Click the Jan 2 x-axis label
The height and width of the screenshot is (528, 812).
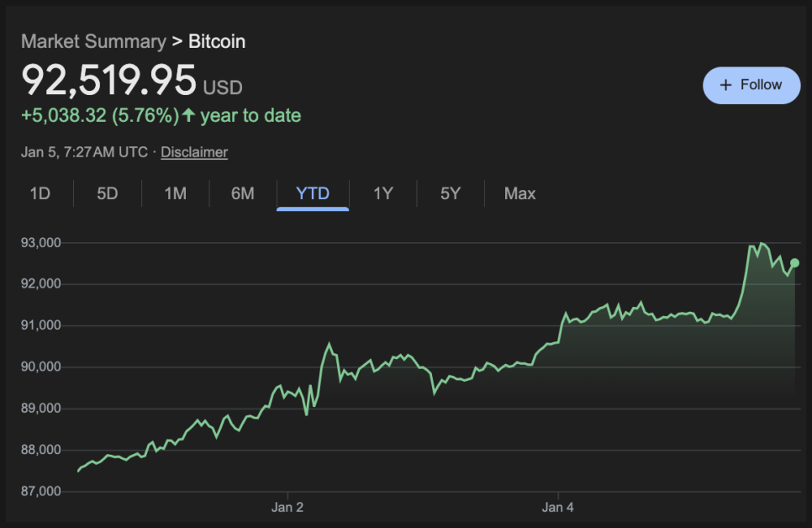pos(287,507)
